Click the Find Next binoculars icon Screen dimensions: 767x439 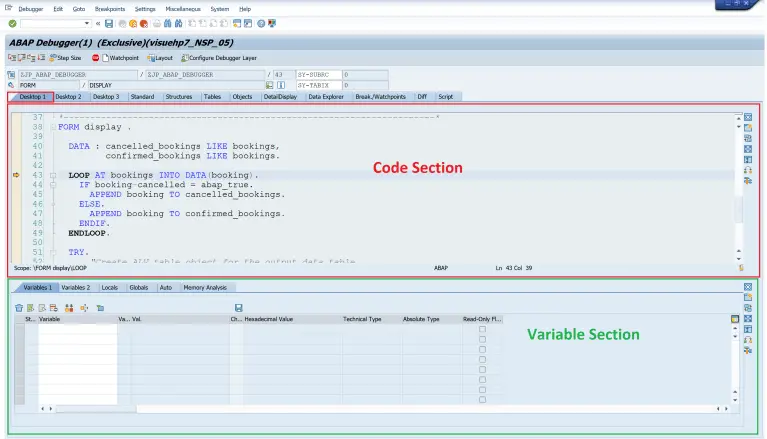(179, 23)
